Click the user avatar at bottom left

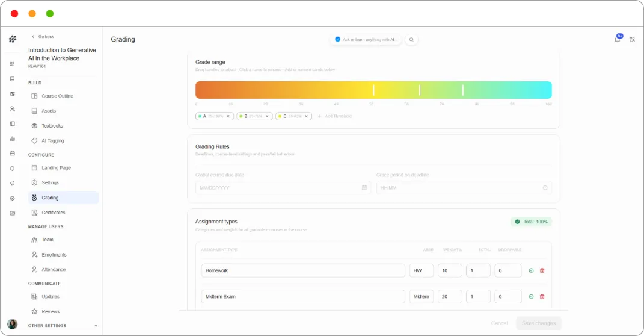[12, 324]
